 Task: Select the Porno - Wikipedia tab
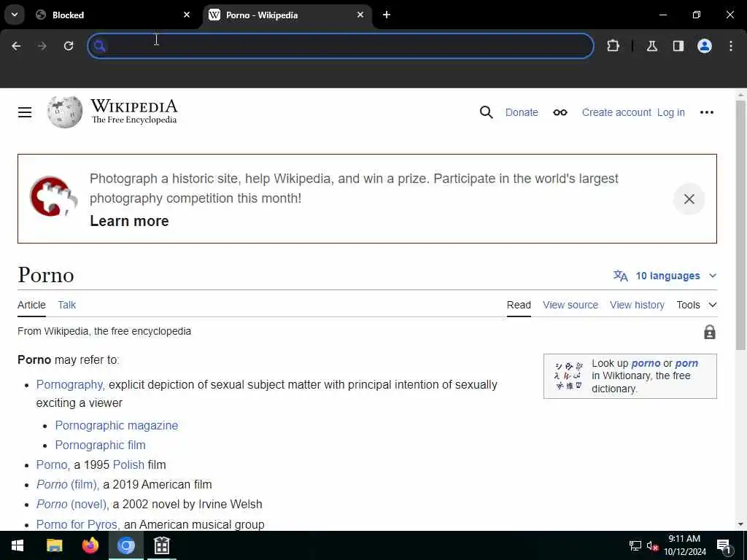point(286,15)
